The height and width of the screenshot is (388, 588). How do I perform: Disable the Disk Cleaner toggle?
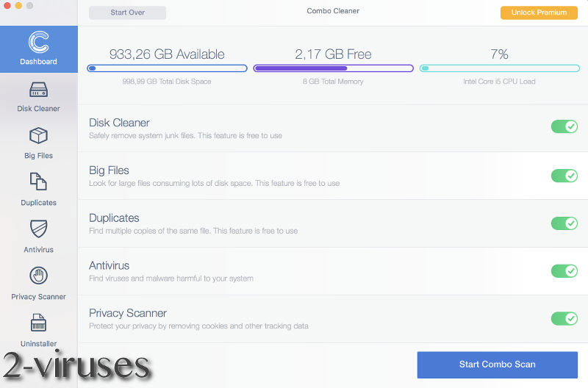point(564,126)
